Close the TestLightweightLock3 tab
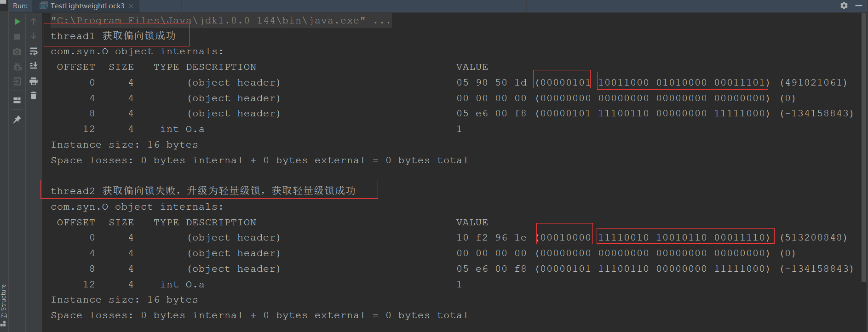868x332 pixels. tap(131, 6)
